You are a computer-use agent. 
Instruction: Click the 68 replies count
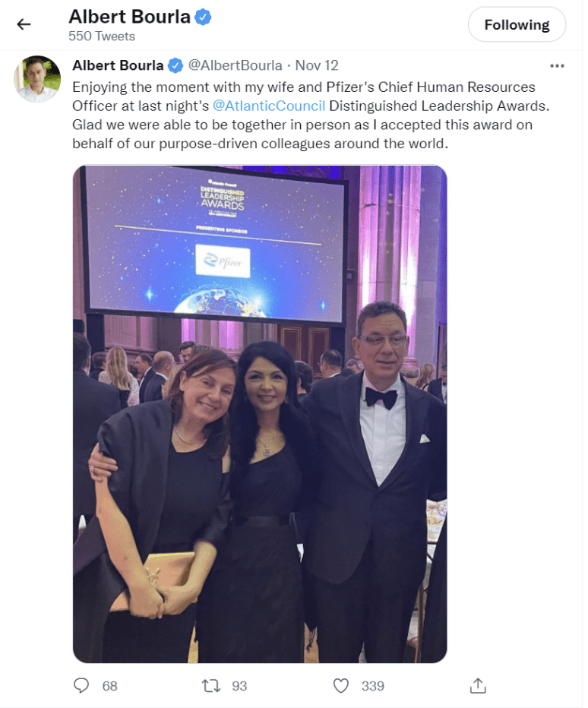coord(109,686)
